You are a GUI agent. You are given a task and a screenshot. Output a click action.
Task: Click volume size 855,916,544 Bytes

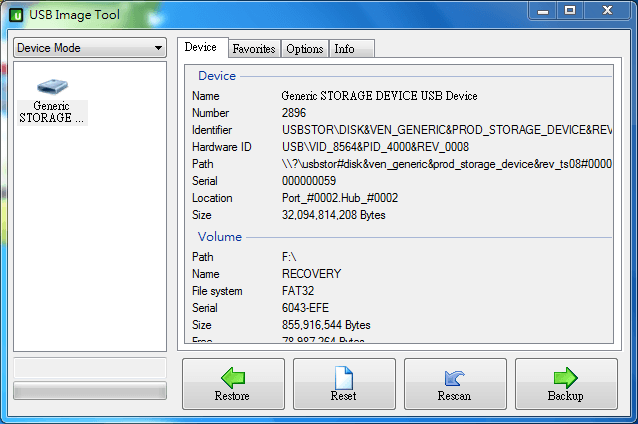pyautogui.click(x=326, y=325)
